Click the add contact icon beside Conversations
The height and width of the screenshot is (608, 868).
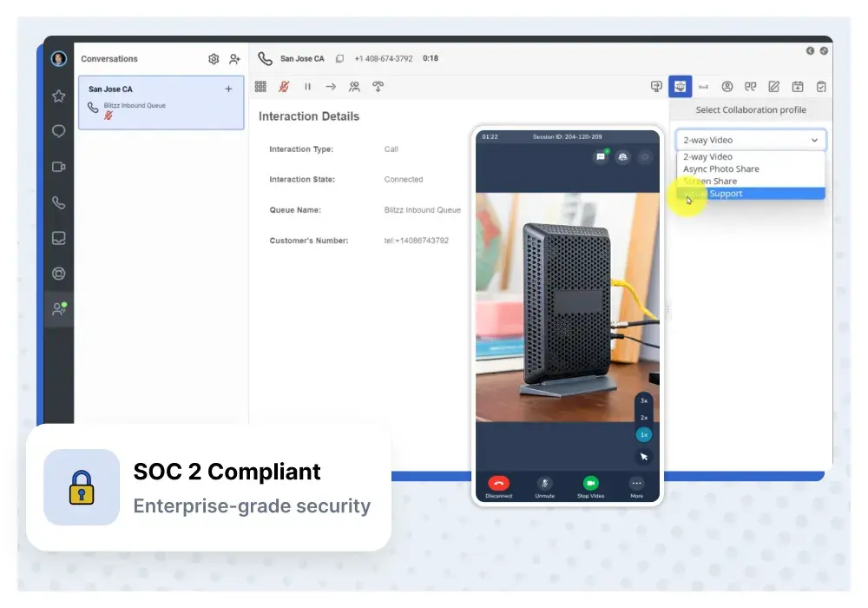(234, 59)
